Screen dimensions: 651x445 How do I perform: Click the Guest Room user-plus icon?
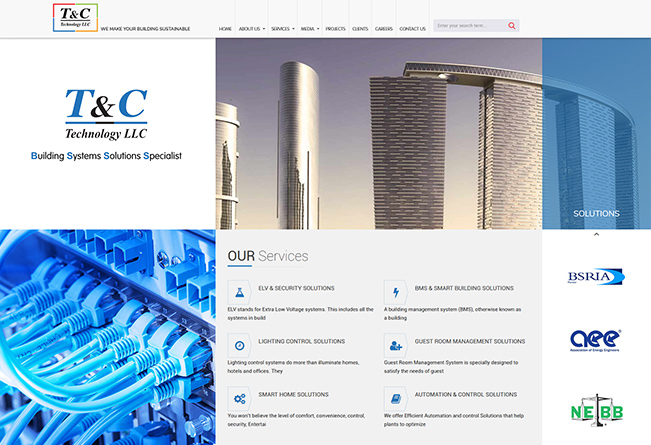pyautogui.click(x=396, y=345)
